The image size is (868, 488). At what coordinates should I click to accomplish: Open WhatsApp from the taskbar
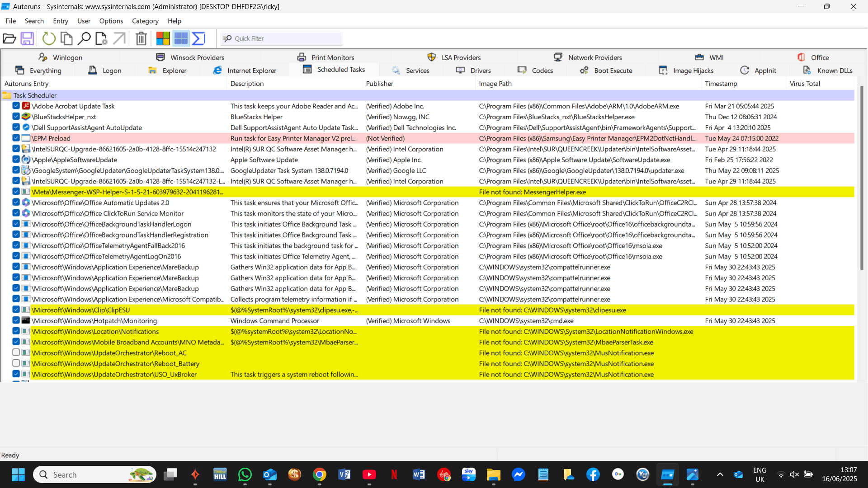coord(245,474)
